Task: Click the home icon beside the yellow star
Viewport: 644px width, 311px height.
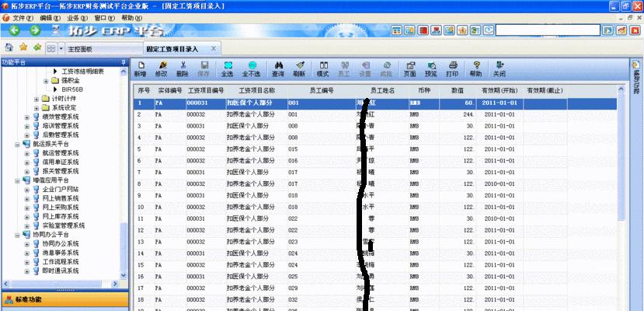Action: coord(9,47)
